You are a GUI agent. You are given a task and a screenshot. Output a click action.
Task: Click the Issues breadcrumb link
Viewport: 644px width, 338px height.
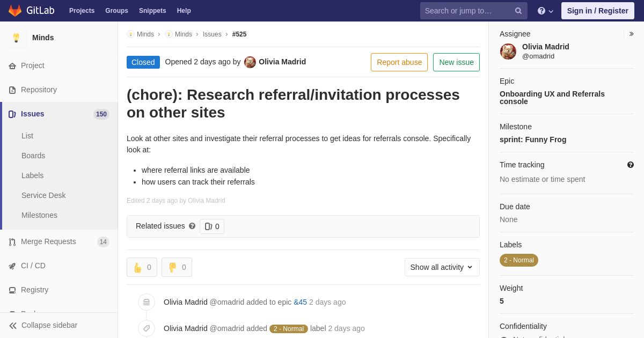coord(212,34)
